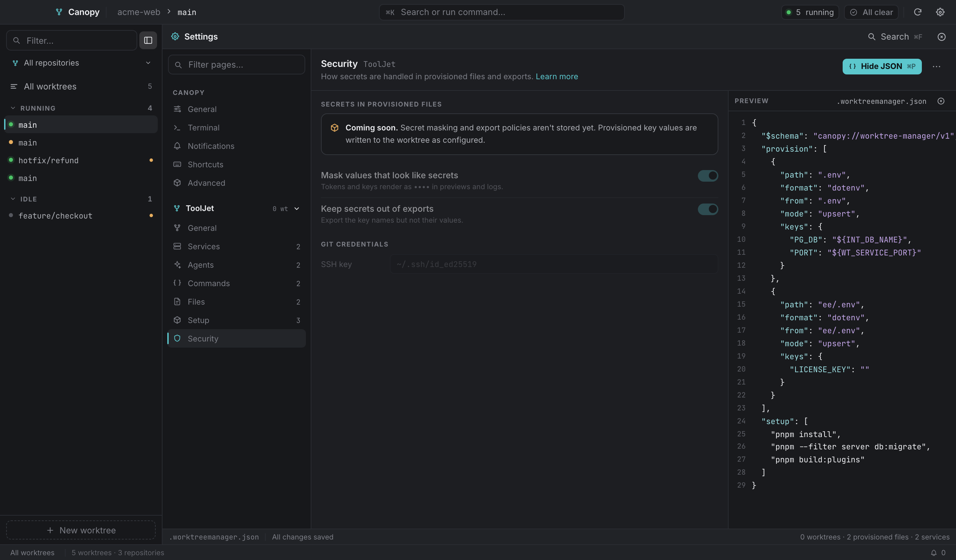Viewport: 956px width, 560px height.
Task: Click the Search button in settings header
Action: (x=895, y=37)
